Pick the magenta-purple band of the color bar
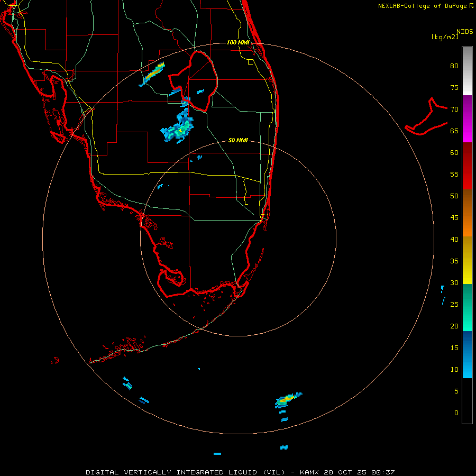Image resolution: width=476 pixels, height=476 pixels. point(467,118)
